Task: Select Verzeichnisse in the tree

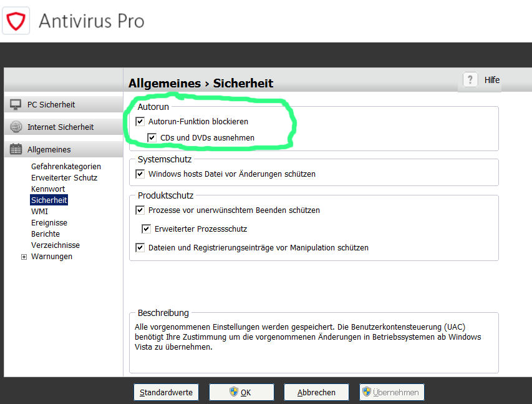Action: click(x=56, y=245)
